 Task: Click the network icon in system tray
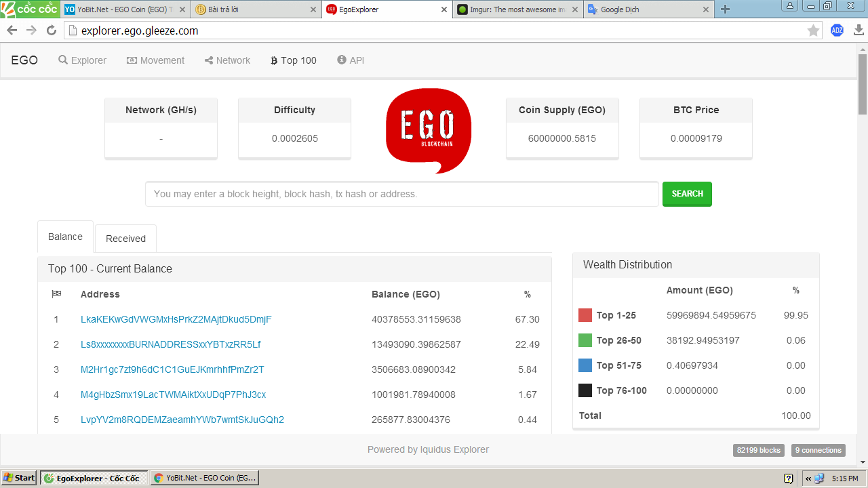click(x=819, y=478)
